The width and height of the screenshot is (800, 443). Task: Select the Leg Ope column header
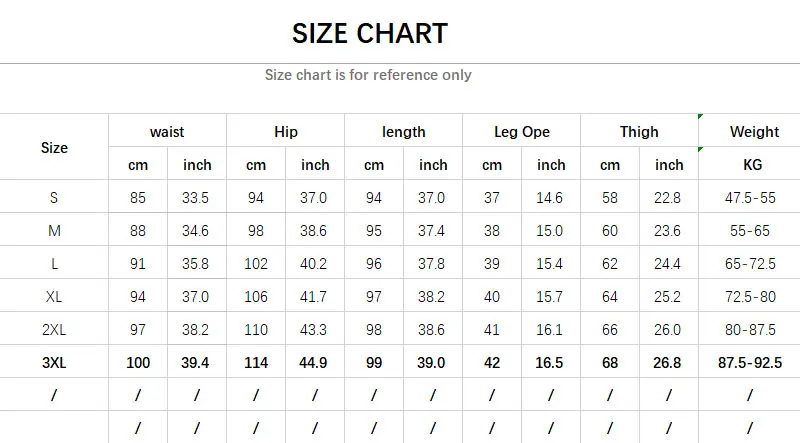tap(522, 132)
